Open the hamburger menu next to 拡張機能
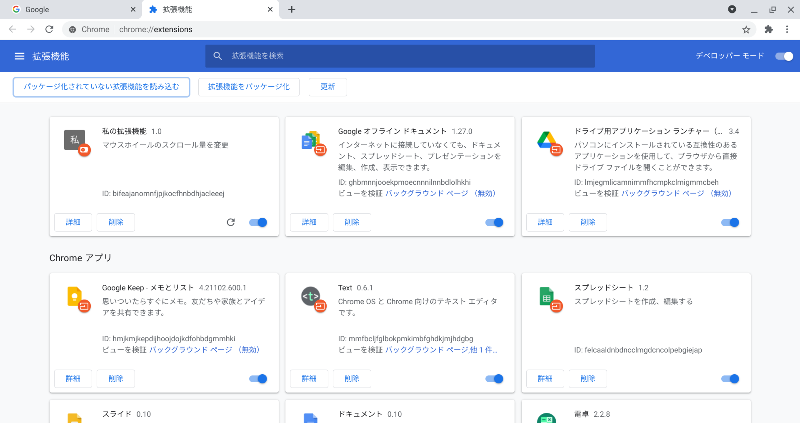The image size is (800, 423). 19,56
